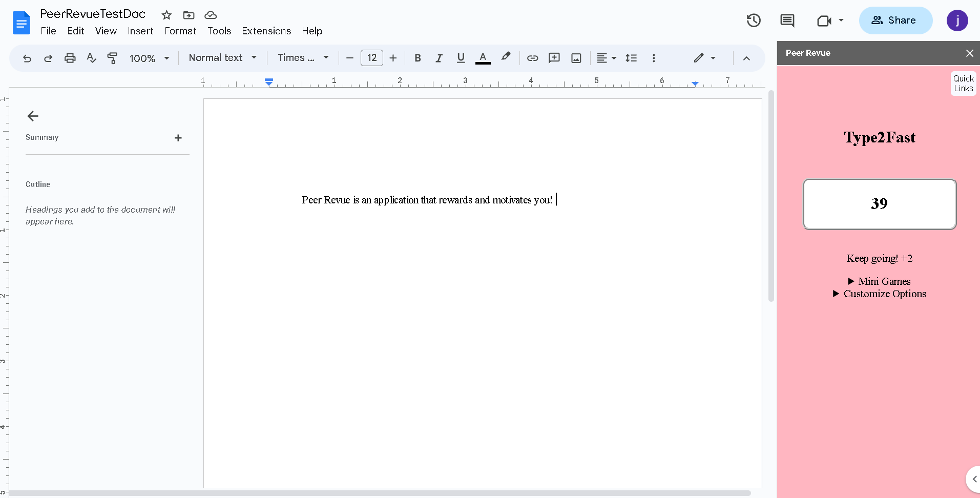
Task: Select the Paint format roller icon
Action: pos(112,58)
